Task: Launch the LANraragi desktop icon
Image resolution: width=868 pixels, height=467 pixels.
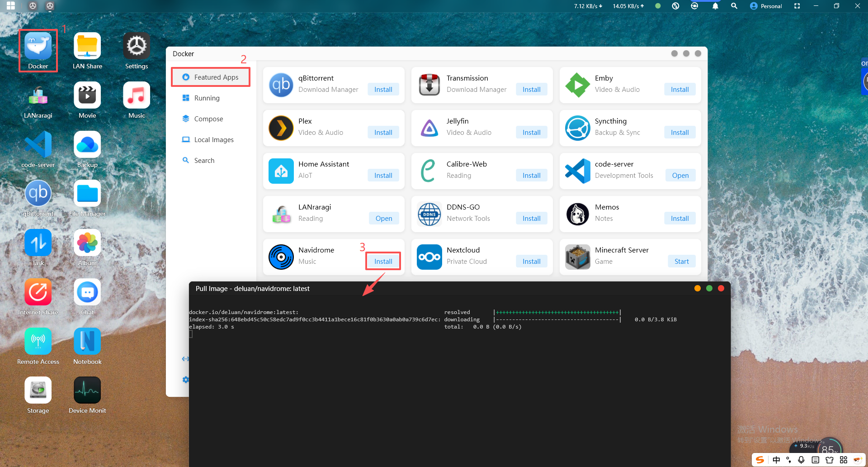Action: coord(38,95)
